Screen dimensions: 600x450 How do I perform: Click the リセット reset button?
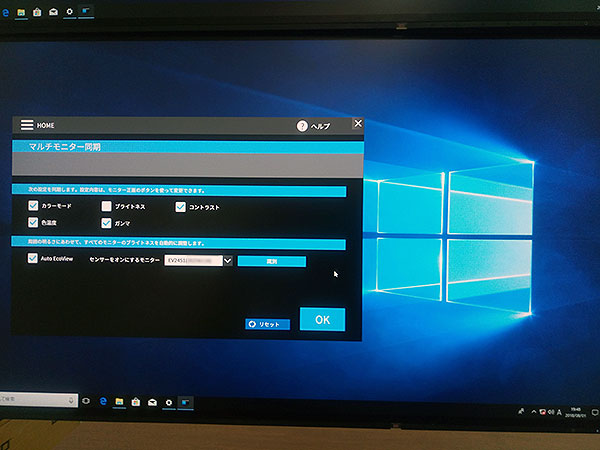coord(267,324)
